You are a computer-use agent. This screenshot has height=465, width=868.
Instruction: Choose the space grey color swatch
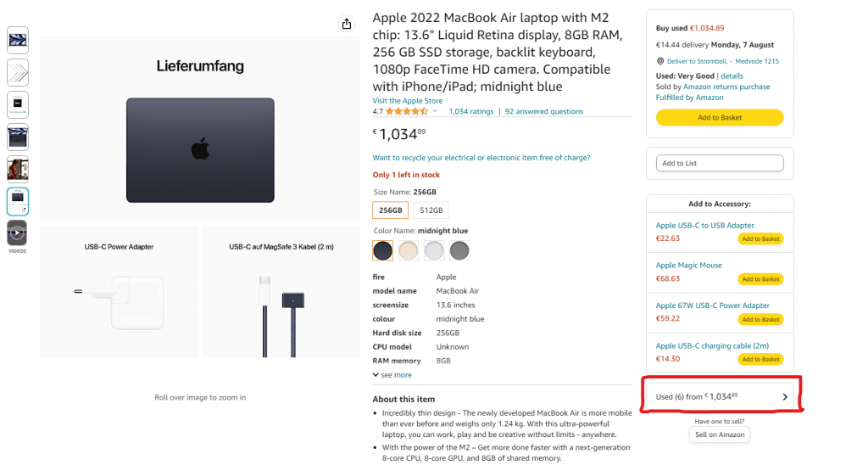click(459, 250)
